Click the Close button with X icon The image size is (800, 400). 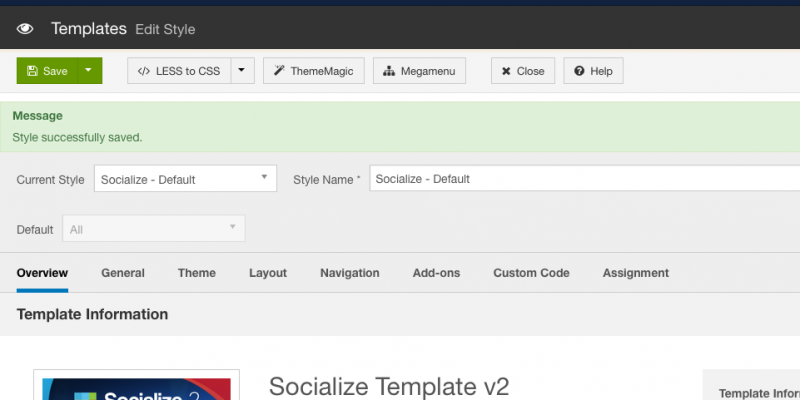click(x=523, y=71)
